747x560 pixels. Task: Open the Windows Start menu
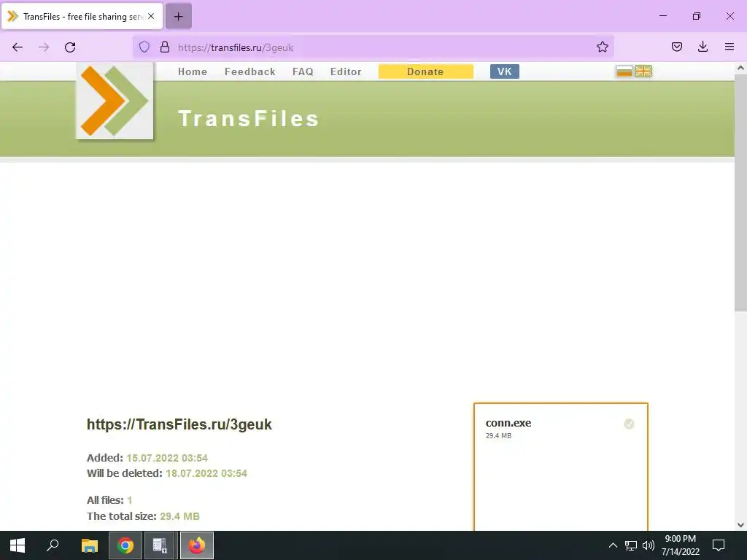pyautogui.click(x=18, y=545)
